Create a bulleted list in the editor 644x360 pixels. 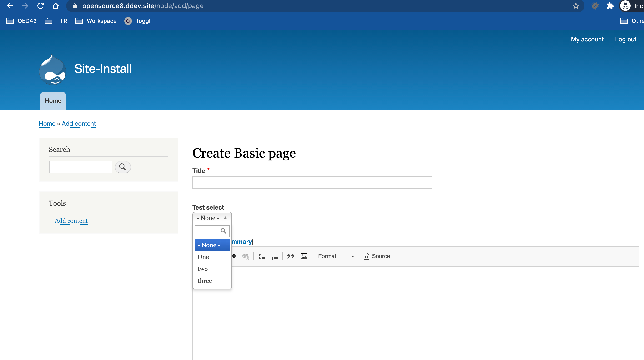tap(262, 256)
